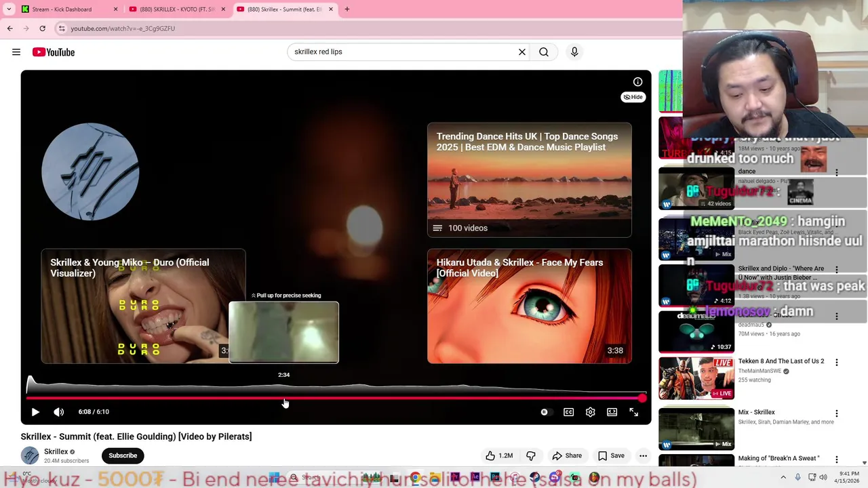Click the Skrillex channel logo end card
The image size is (868, 488).
tap(90, 172)
